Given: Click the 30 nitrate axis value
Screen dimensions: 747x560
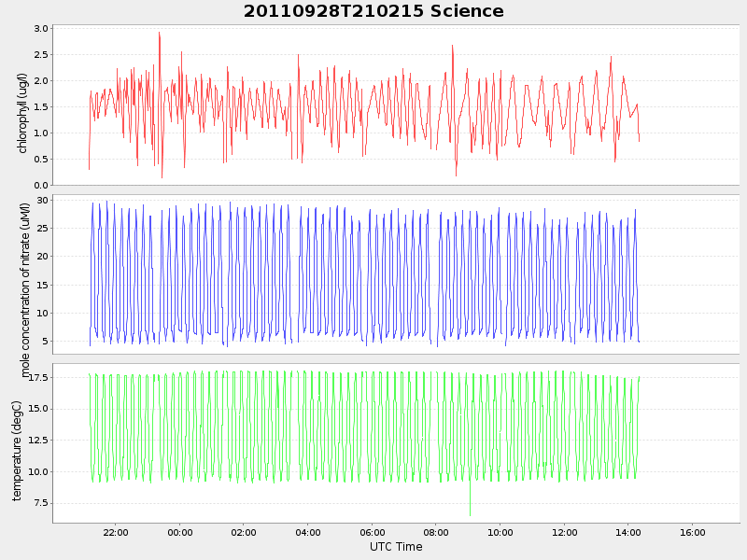Looking at the screenshot, I should click(x=43, y=200).
